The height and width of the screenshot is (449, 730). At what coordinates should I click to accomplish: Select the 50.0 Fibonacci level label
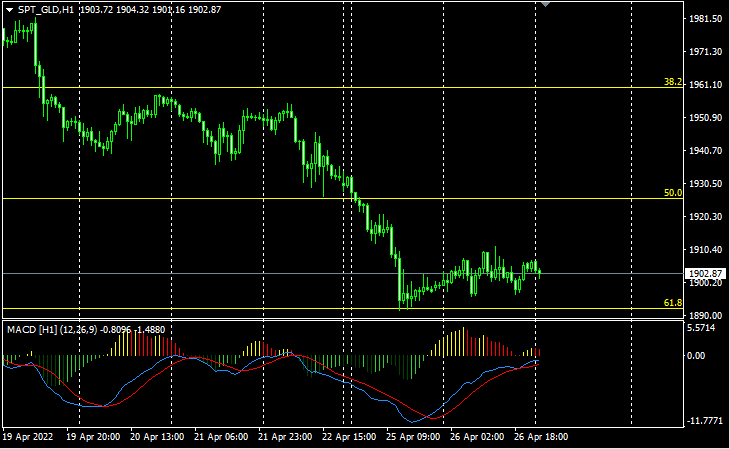point(673,192)
